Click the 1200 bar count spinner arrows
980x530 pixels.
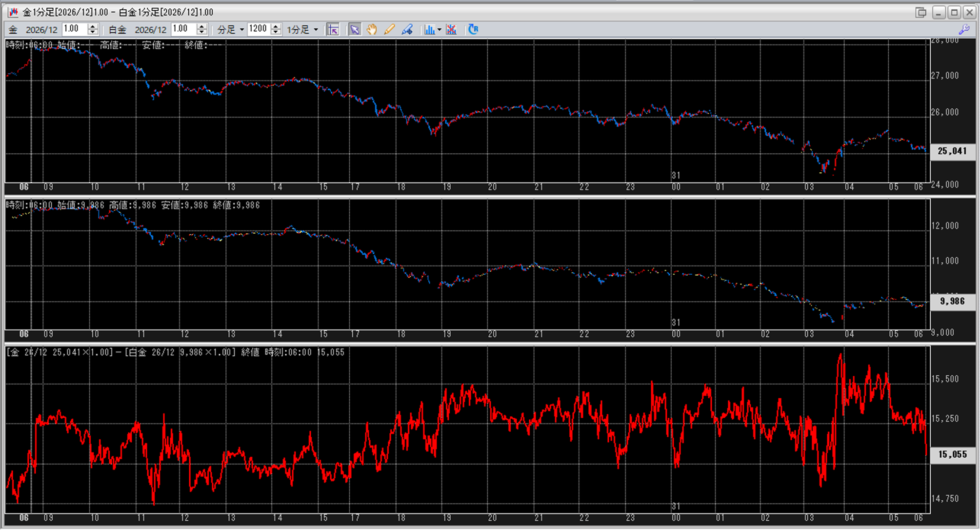click(276, 30)
